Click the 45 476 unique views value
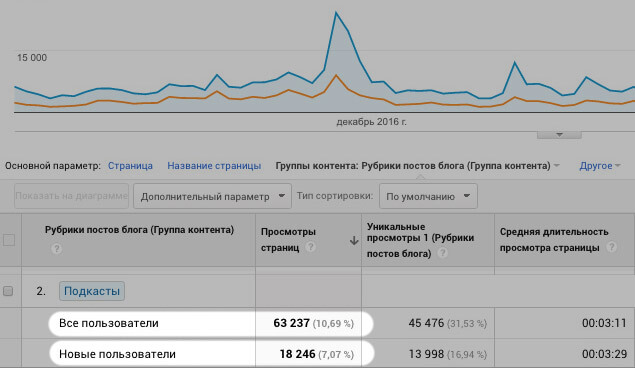The image size is (635, 368). [x=426, y=323]
